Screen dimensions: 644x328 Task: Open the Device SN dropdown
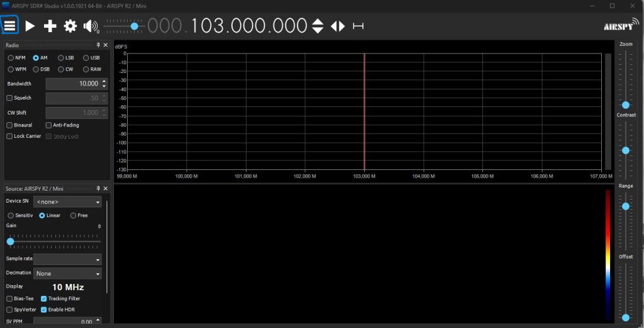[67, 201]
